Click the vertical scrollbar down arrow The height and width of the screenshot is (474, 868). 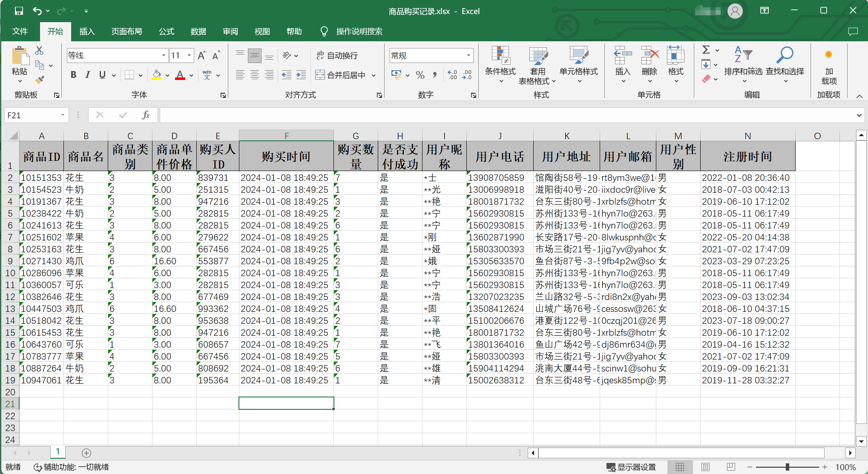[x=861, y=442]
